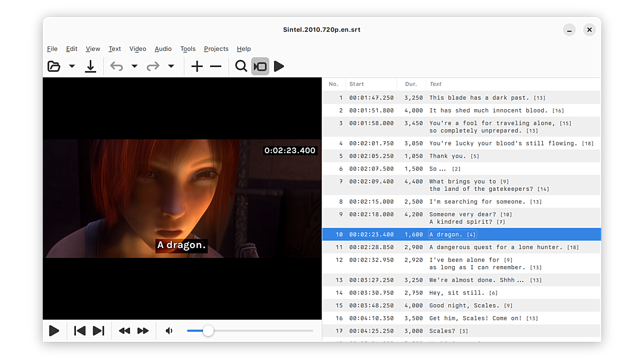
Task: Play the current selection in toolbar
Action: click(x=279, y=66)
